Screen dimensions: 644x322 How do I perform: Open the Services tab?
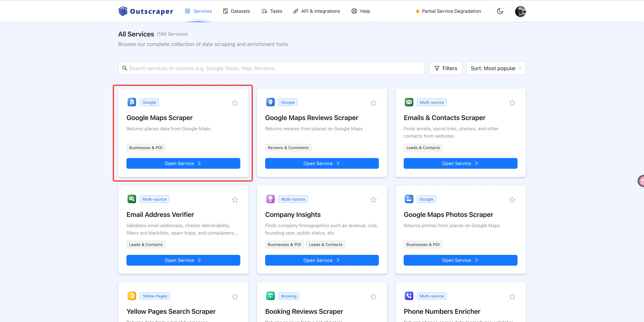(198, 11)
